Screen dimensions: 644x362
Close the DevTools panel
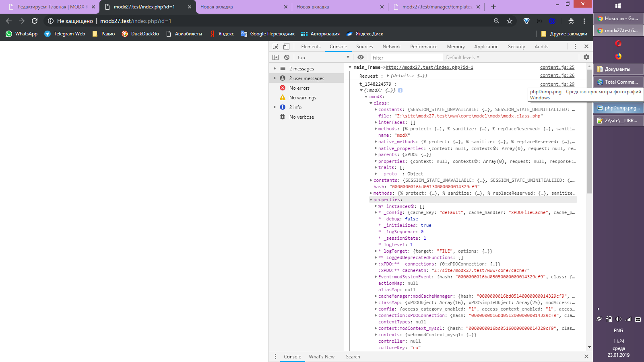point(586,47)
